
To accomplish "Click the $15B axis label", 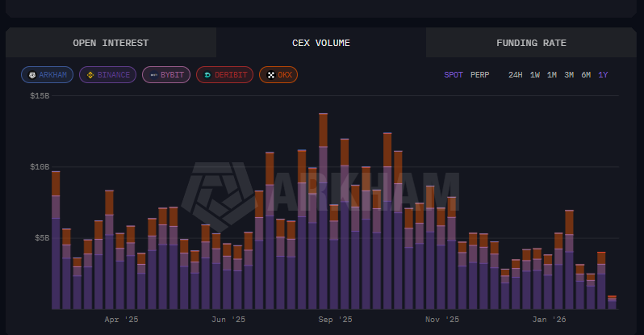I will pos(40,96).
